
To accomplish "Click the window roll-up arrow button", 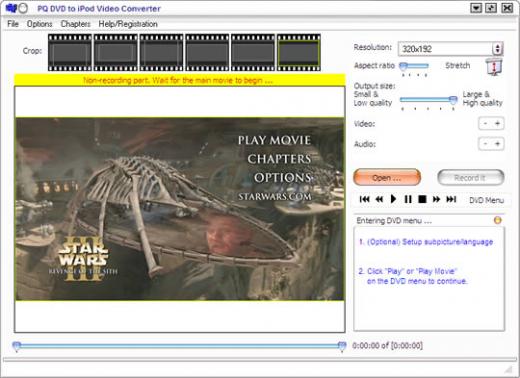I will pyautogui.click(x=476, y=8).
